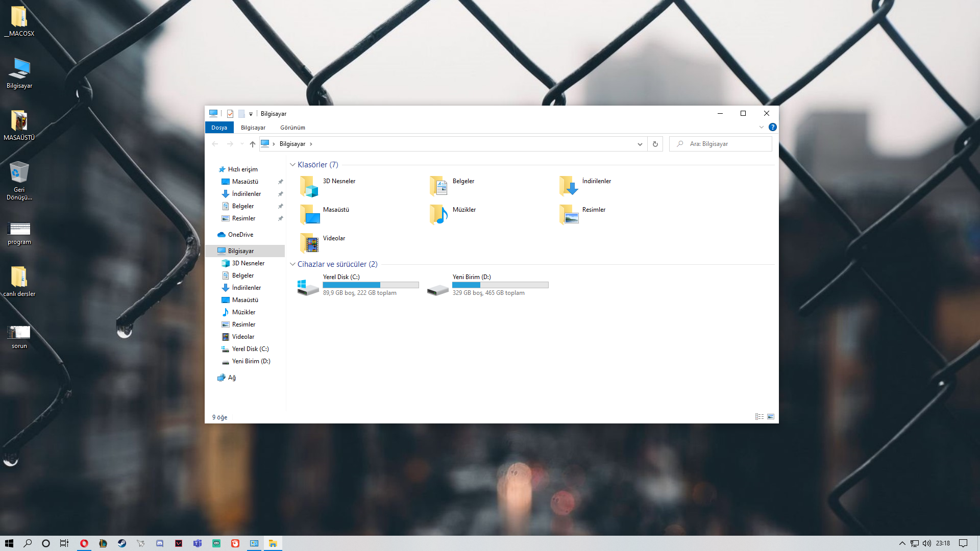This screenshot has width=980, height=551.
Task: Click the Yeni Birim (D:) usage bar
Action: tap(500, 285)
